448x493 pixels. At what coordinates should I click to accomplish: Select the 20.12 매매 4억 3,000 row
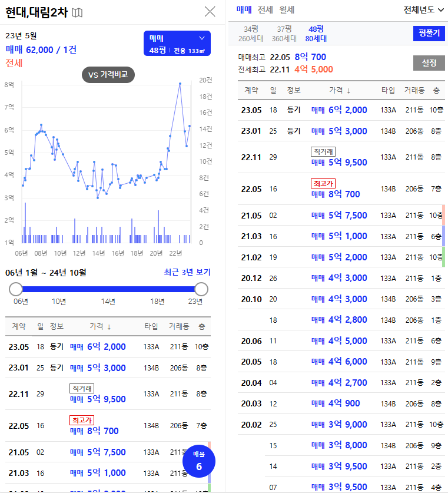(x=341, y=278)
